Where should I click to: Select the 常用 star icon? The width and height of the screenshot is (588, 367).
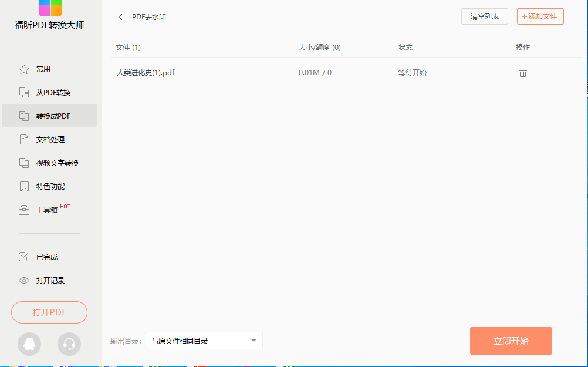point(23,69)
